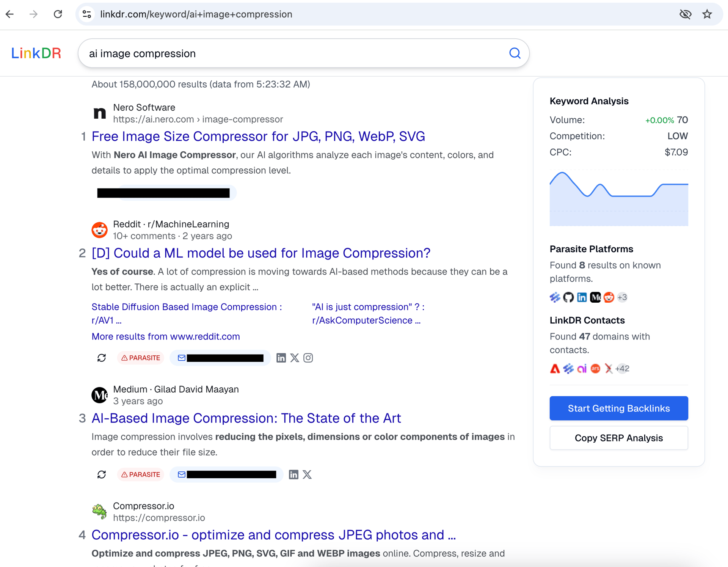Click pink 'ai' icon in LinkDR Contacts
This screenshot has width=728, height=567.
(x=582, y=369)
